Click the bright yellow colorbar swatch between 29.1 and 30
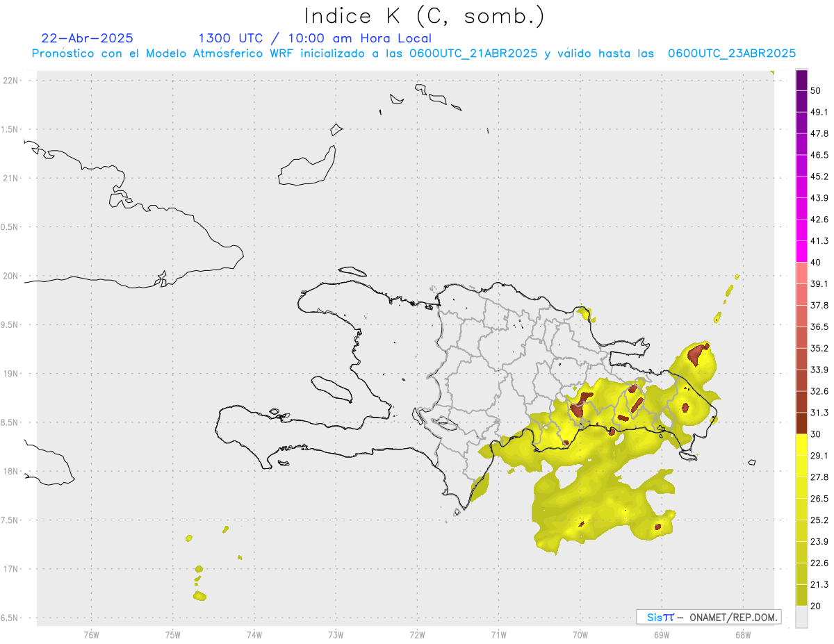The image size is (834, 644). click(801, 445)
